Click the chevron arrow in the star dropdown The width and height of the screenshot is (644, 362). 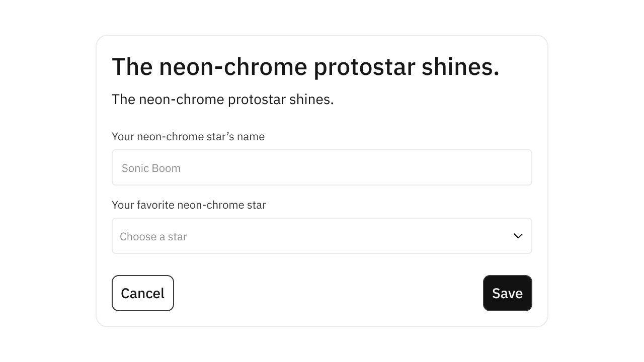518,236
